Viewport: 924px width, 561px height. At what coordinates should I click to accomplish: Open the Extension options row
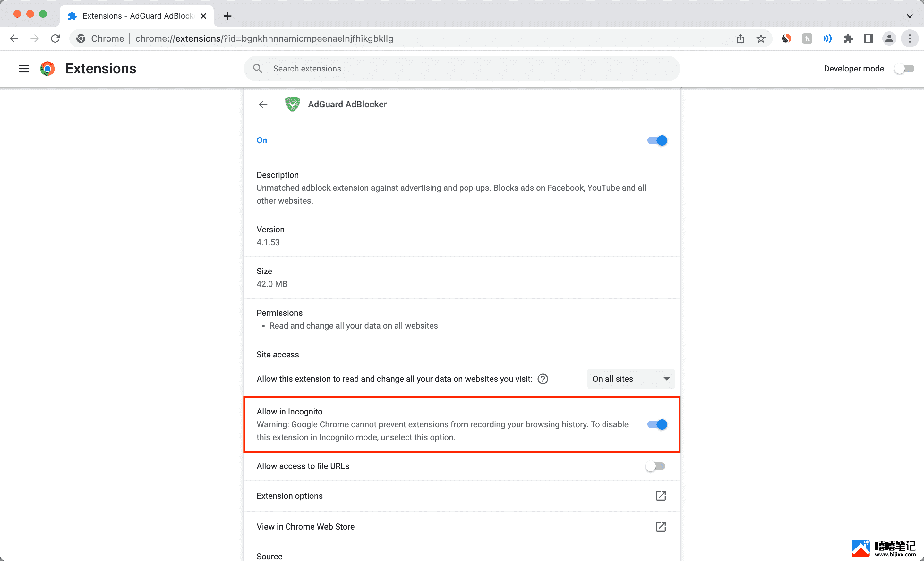tap(462, 496)
